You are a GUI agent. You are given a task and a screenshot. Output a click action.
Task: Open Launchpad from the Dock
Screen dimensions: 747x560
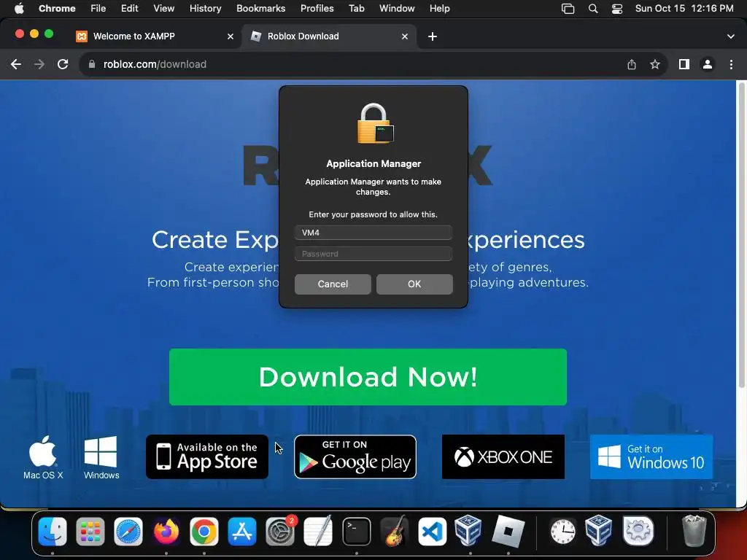pyautogui.click(x=90, y=532)
